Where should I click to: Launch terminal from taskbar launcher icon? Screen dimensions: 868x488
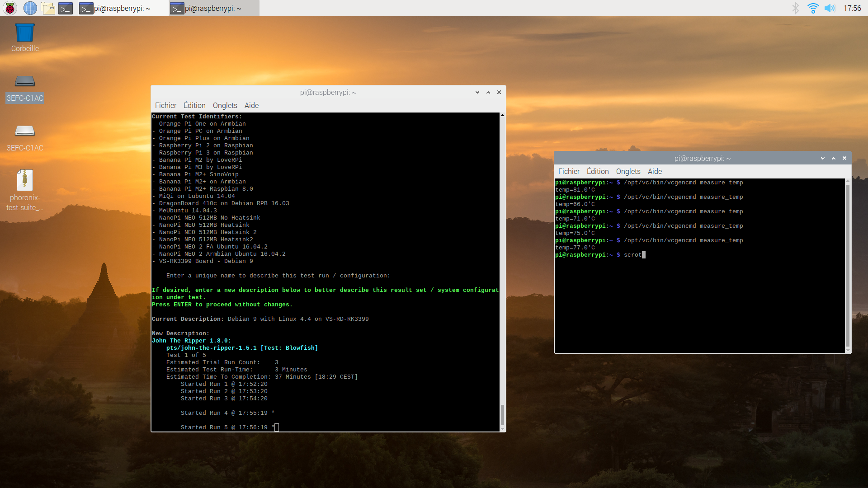(x=66, y=8)
